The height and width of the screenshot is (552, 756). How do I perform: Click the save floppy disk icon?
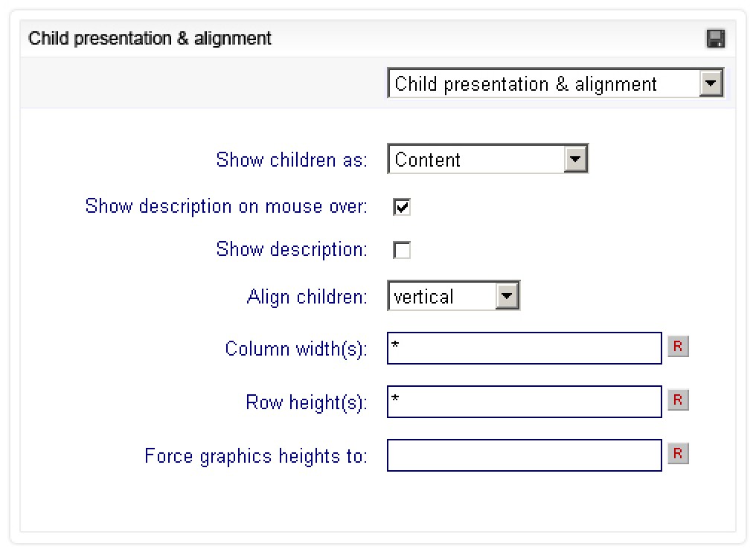[x=716, y=39]
